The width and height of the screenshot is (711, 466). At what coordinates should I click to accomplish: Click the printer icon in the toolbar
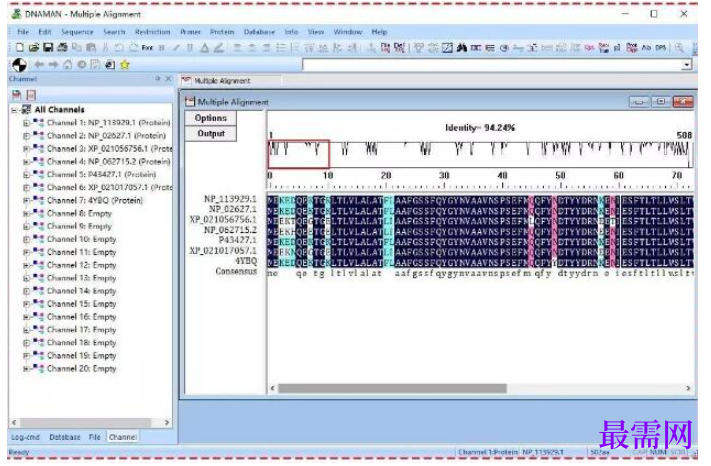62,48
